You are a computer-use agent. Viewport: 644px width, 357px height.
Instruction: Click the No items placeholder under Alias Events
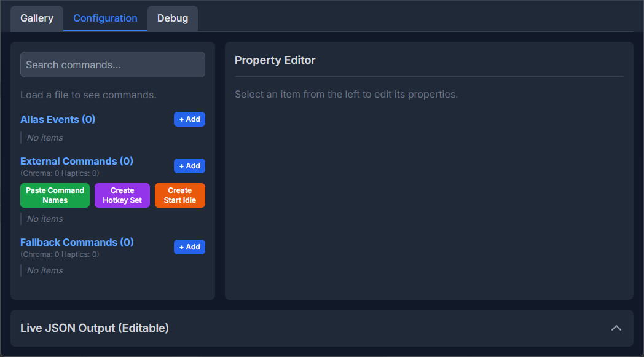click(x=44, y=138)
